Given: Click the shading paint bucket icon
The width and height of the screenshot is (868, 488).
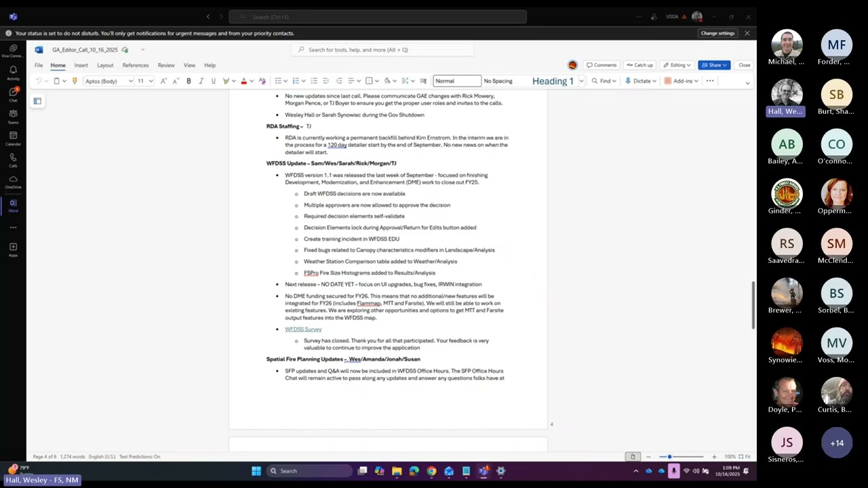Looking at the screenshot, I should [x=387, y=81].
